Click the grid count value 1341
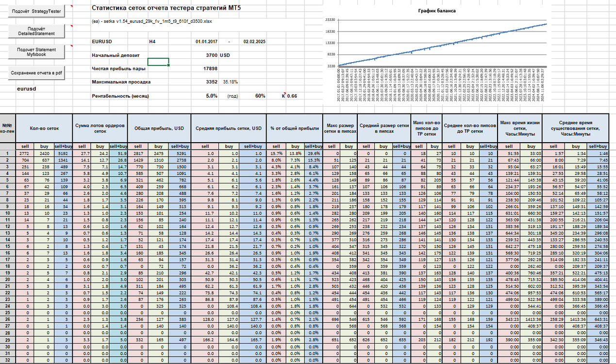This screenshot has width=616, height=364. (x=63, y=159)
